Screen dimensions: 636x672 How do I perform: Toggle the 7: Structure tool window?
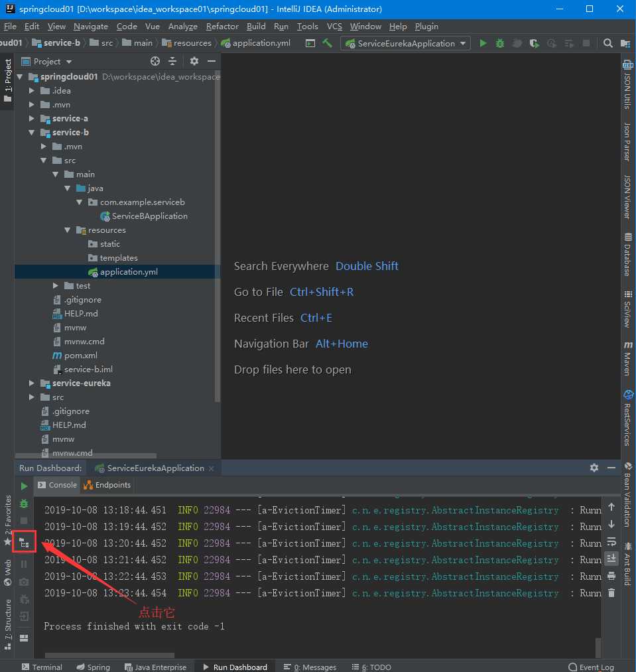pos(7,625)
